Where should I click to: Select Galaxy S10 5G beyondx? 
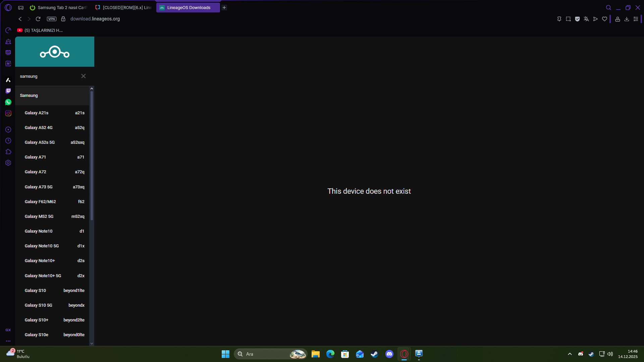[54, 305]
